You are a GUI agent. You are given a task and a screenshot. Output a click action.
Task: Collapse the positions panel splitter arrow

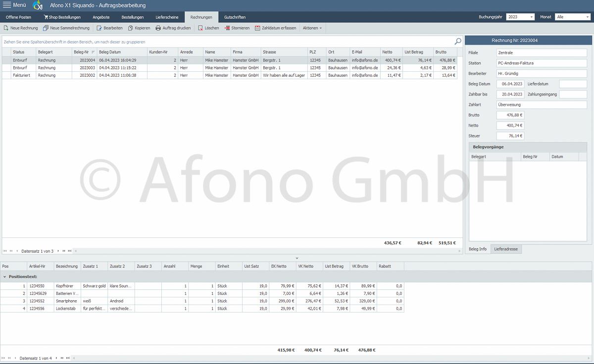click(x=297, y=258)
